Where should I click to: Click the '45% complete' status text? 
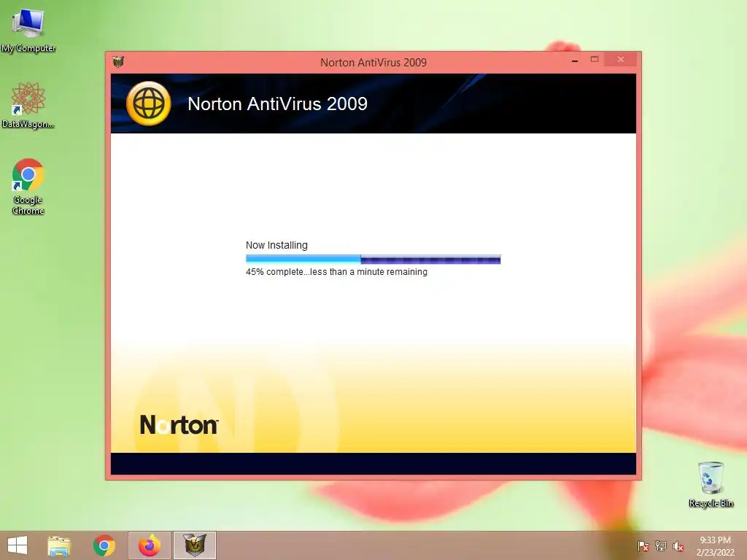[x=336, y=272]
